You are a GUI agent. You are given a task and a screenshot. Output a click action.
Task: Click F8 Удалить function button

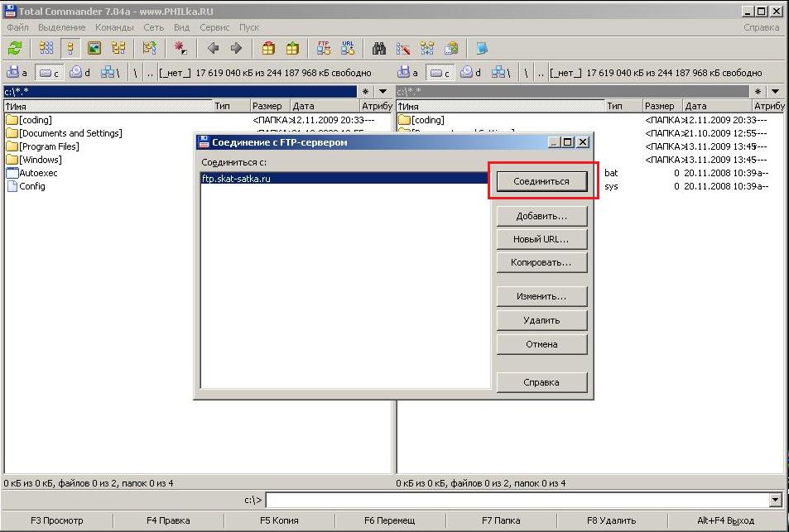[x=611, y=520]
